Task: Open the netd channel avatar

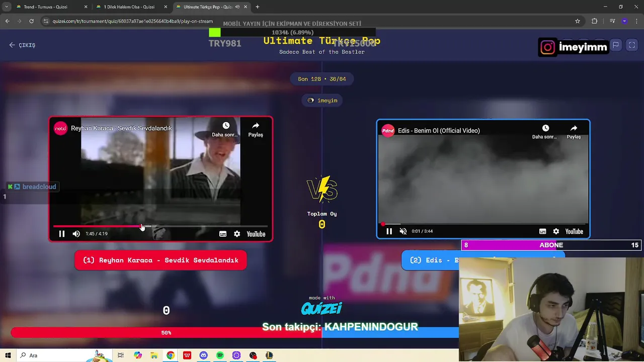Action: pyautogui.click(x=61, y=128)
